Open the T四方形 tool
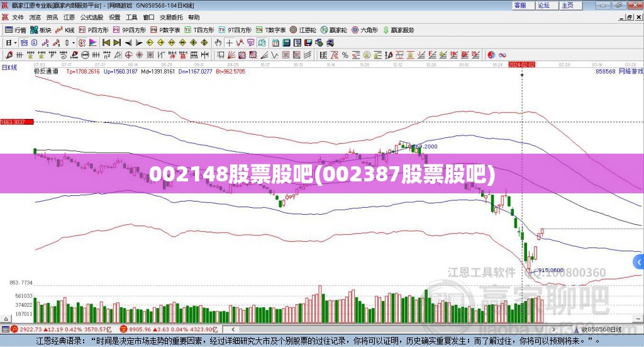Screen dimensions: 644x347 coord(199,30)
